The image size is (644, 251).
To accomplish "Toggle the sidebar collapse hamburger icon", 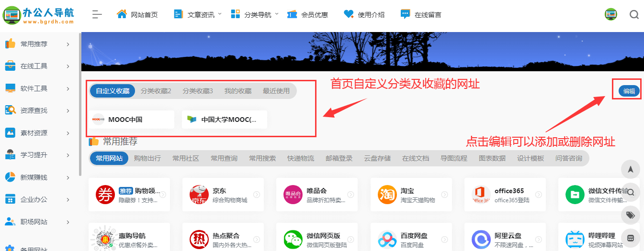I will (x=97, y=14).
